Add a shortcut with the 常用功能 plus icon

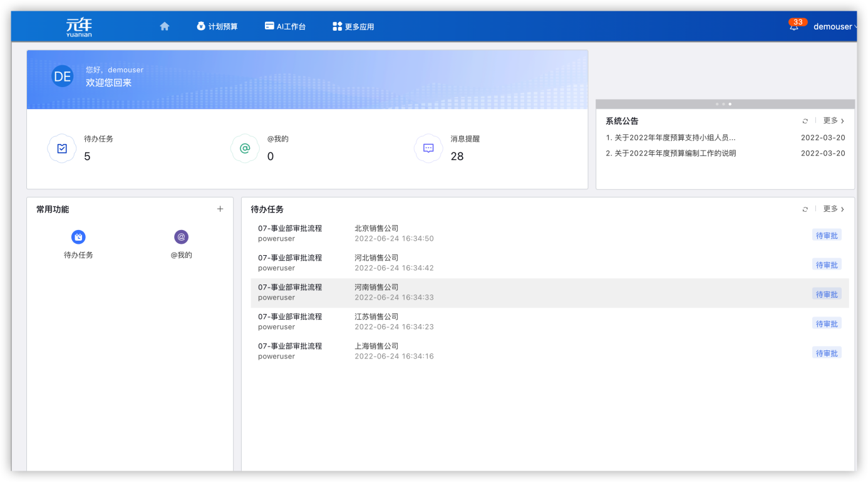pyautogui.click(x=220, y=209)
